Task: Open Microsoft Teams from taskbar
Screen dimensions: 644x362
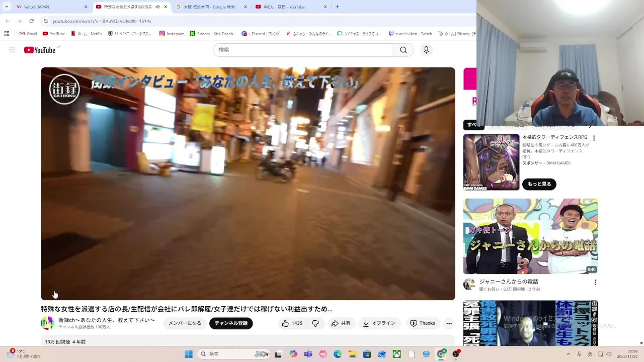Action: (308, 354)
